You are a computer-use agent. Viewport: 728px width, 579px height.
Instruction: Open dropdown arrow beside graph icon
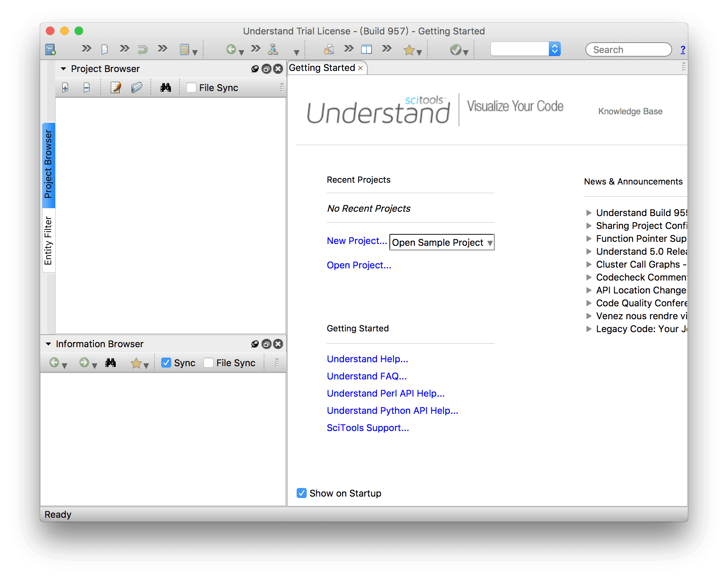point(297,53)
